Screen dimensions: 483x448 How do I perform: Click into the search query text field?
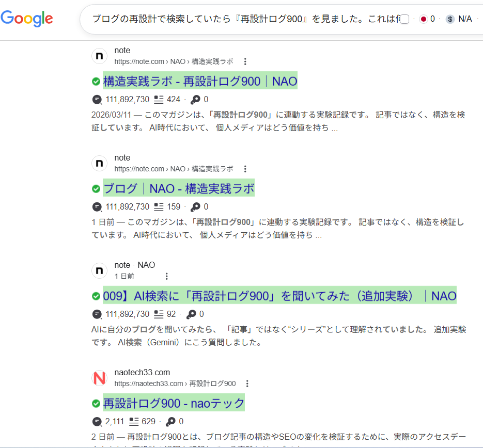(243, 19)
